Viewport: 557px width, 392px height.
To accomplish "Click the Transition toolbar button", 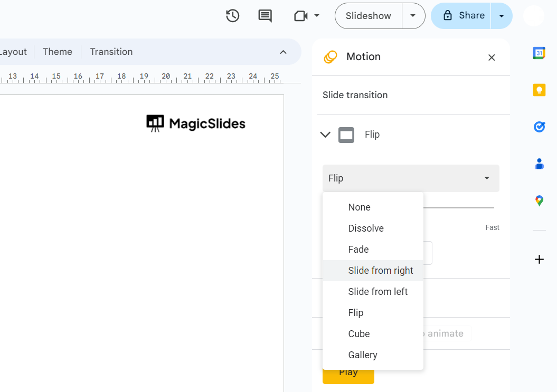I will [111, 52].
